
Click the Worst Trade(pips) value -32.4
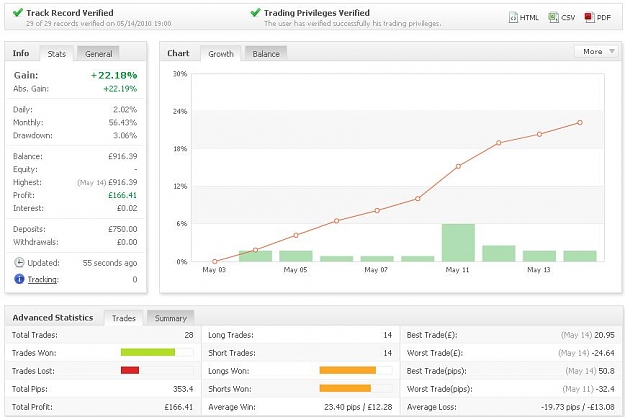(x=605, y=389)
